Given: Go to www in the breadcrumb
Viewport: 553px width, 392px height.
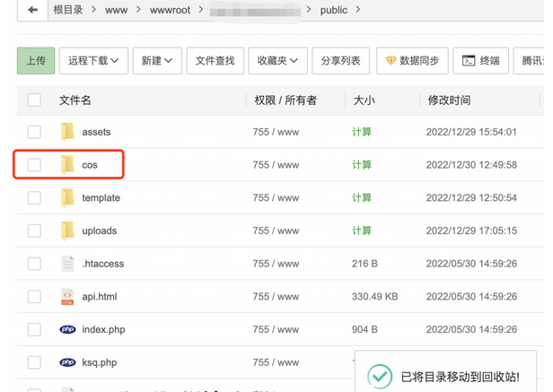Looking at the screenshot, I should point(116,10).
